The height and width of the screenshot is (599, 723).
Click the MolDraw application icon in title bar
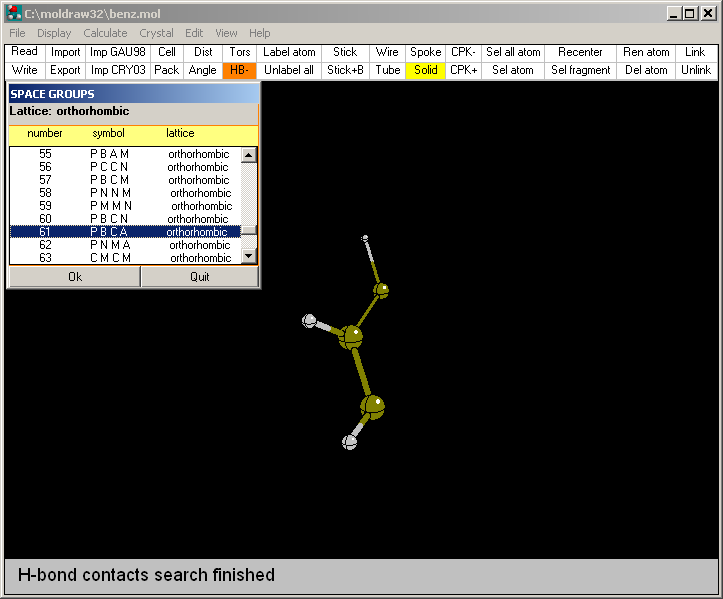click(14, 13)
